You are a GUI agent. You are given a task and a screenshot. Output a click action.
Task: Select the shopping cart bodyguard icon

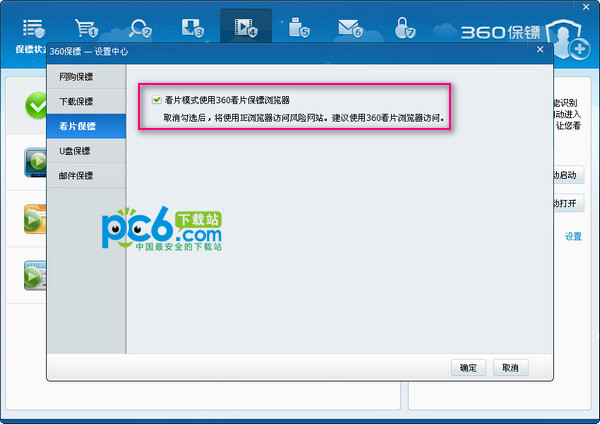click(x=86, y=28)
